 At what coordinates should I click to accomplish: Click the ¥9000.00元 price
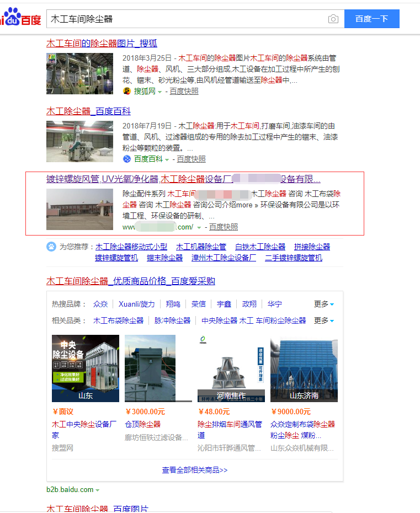point(291,412)
